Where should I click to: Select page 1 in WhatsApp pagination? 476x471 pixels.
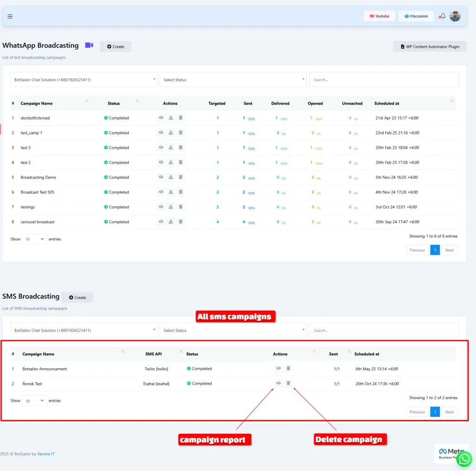pyautogui.click(x=435, y=251)
